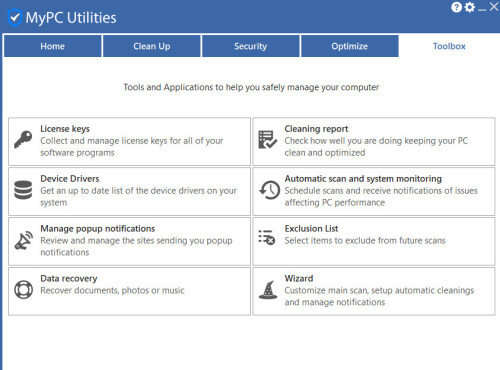Click the key icon for License keys
500x370 pixels.
point(23,139)
